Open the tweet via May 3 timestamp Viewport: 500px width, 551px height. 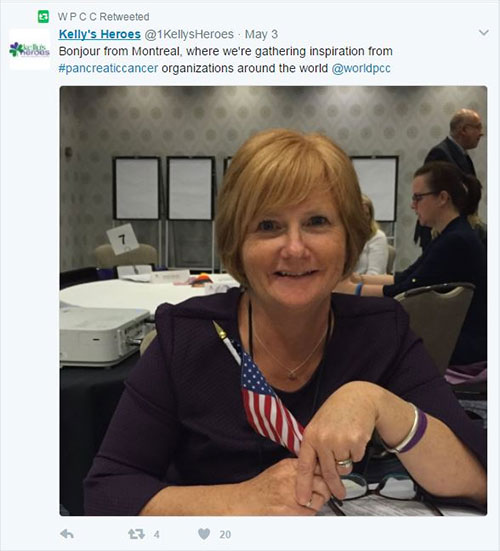[x=261, y=34]
